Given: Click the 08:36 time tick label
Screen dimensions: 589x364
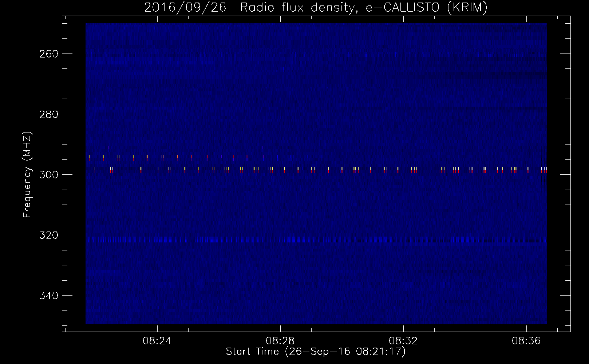Looking at the screenshot, I should click(x=526, y=341).
